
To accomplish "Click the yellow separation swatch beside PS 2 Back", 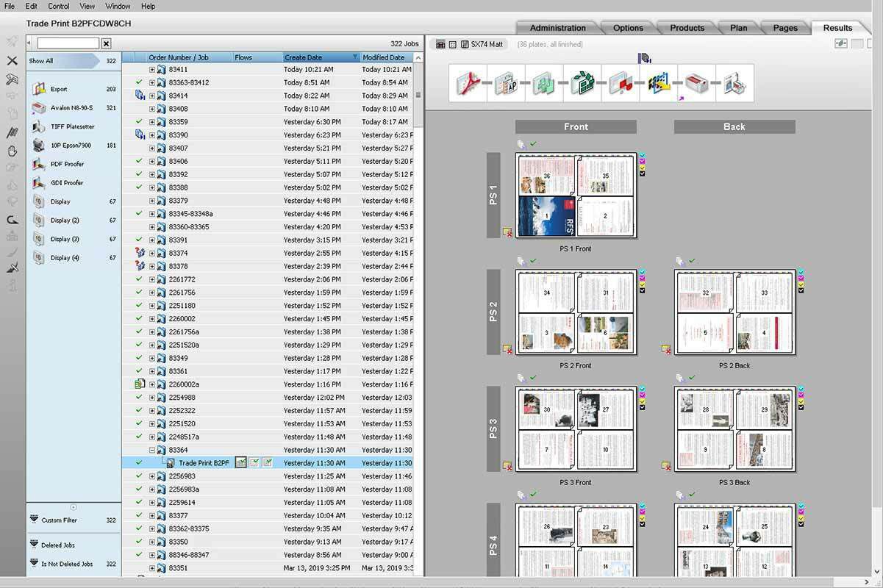I will (801, 284).
